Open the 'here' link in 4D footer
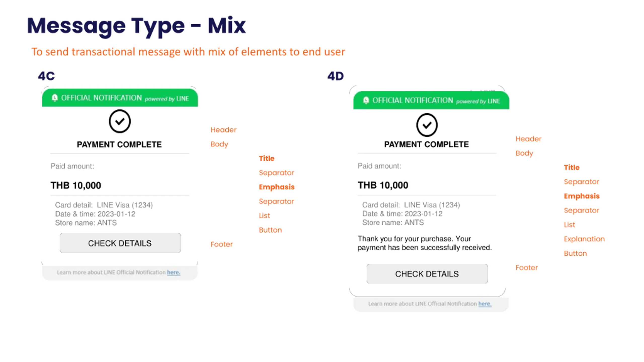 [485, 304]
